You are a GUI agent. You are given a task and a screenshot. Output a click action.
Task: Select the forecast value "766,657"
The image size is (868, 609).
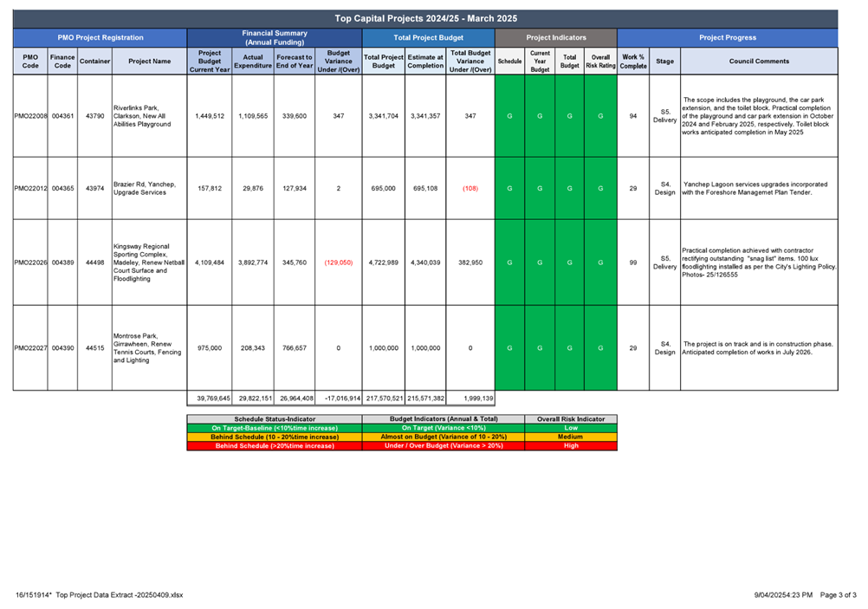click(295, 348)
